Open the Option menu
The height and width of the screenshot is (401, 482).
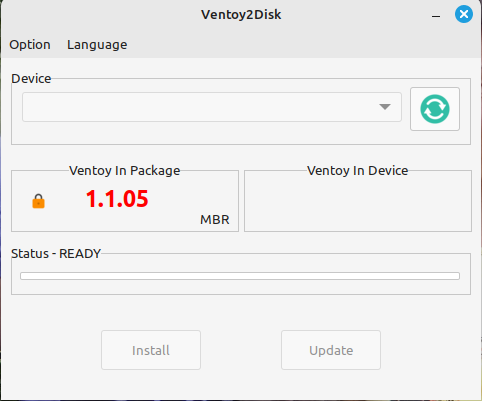click(x=30, y=45)
